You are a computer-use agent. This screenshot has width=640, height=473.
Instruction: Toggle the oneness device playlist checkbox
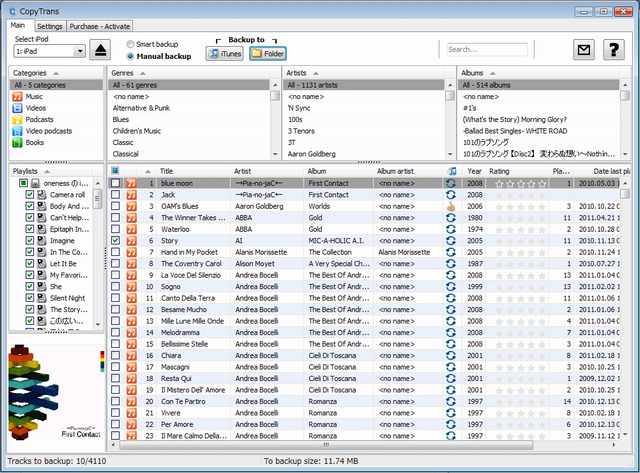pyautogui.click(x=23, y=183)
